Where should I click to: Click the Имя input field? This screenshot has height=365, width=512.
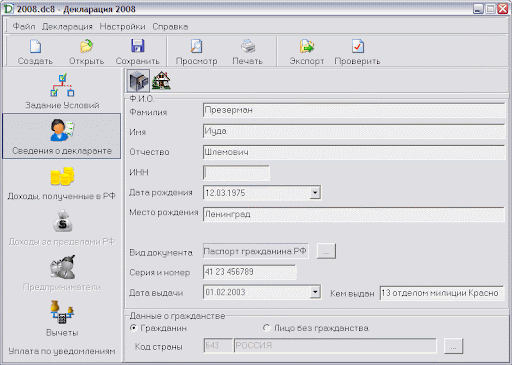[354, 131]
